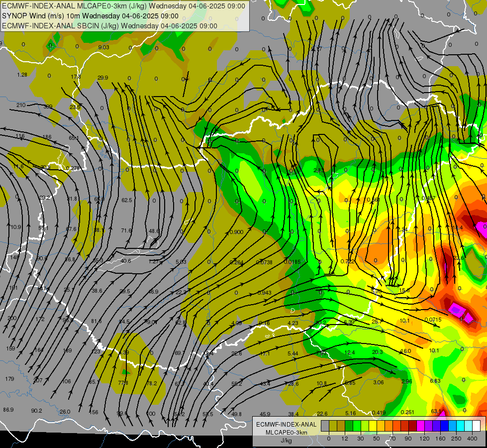Click the map value 90.2
Image resolution: width=487 pixels, height=448 pixels.
click(x=37, y=411)
